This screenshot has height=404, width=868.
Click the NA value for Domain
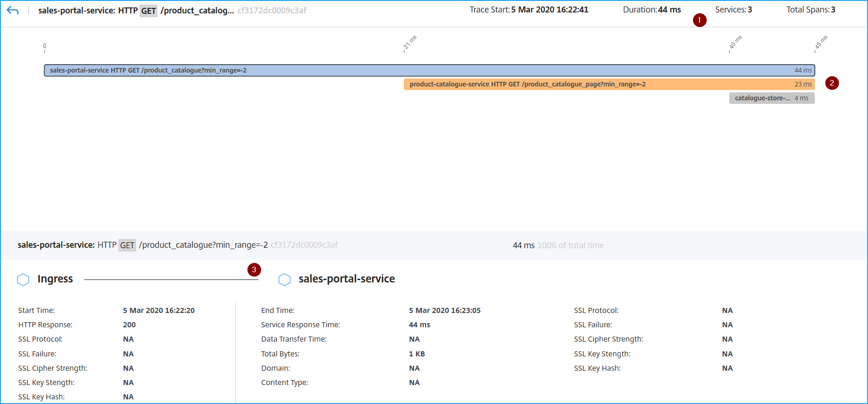[415, 368]
